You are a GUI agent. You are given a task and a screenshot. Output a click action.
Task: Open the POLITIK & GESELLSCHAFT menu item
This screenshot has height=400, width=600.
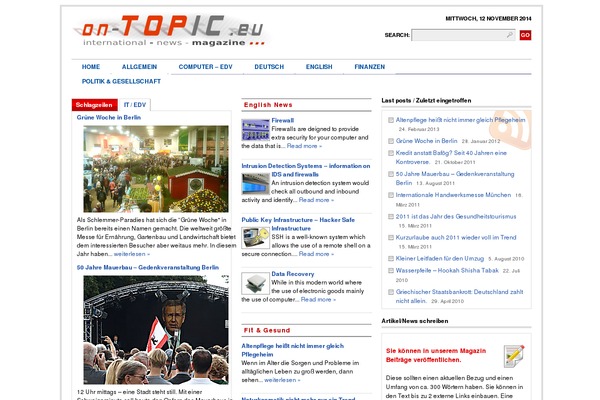(x=121, y=81)
